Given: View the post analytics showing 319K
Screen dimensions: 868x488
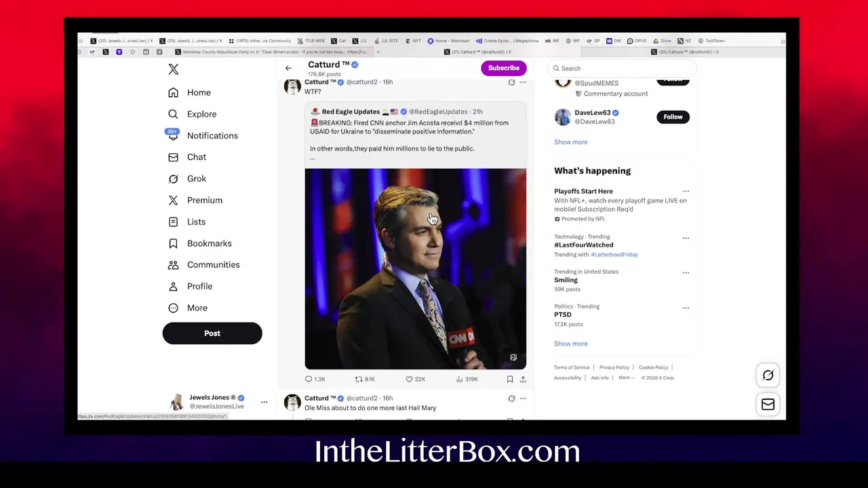Looking at the screenshot, I should click(x=467, y=379).
